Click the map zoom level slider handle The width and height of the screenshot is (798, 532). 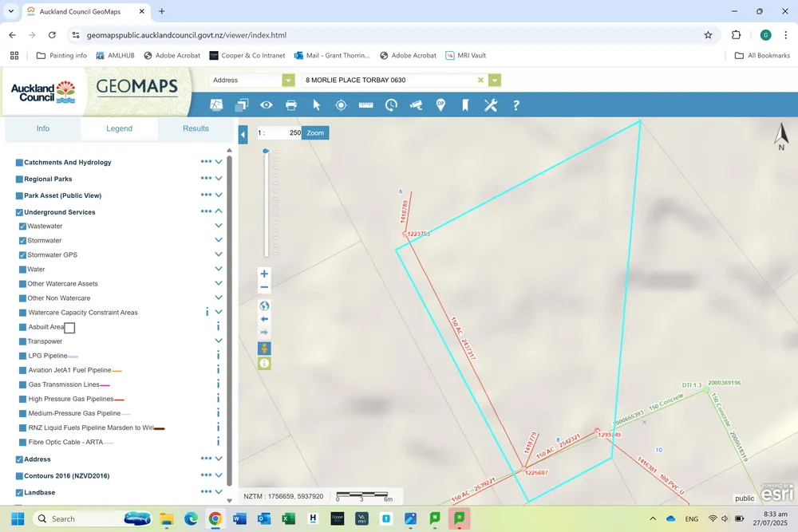point(266,151)
